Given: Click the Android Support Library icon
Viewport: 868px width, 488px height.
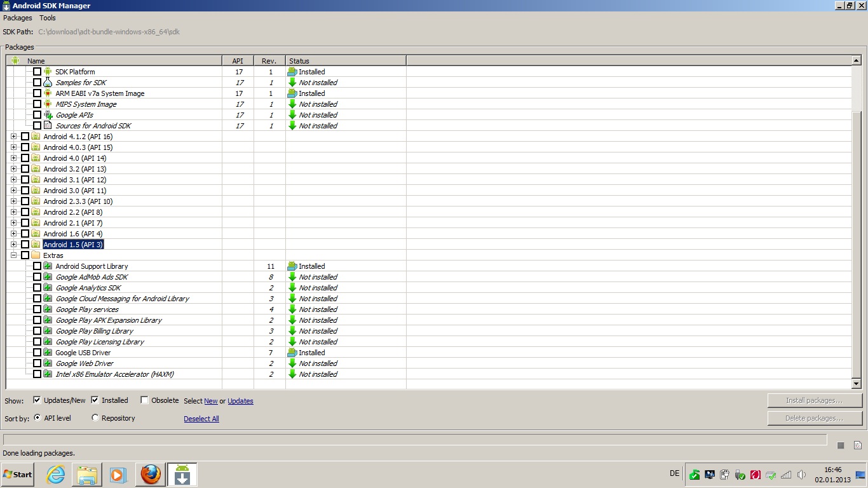Looking at the screenshot, I should pos(48,266).
